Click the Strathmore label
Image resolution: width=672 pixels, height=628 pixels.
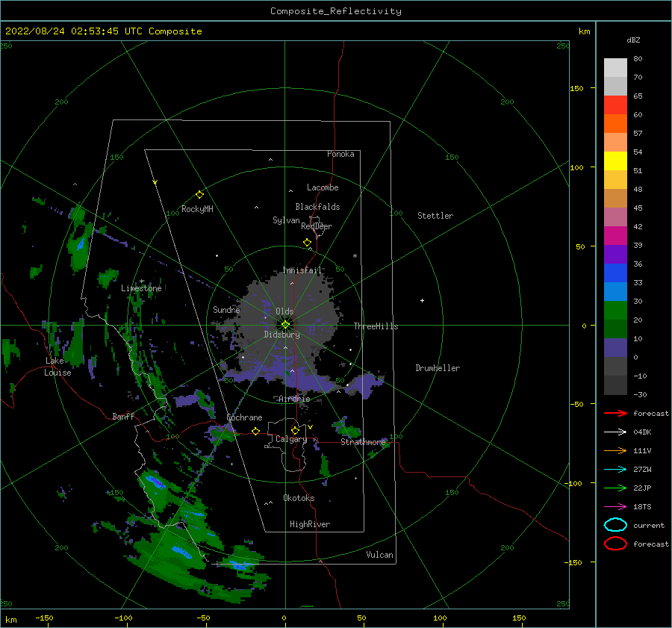point(364,442)
